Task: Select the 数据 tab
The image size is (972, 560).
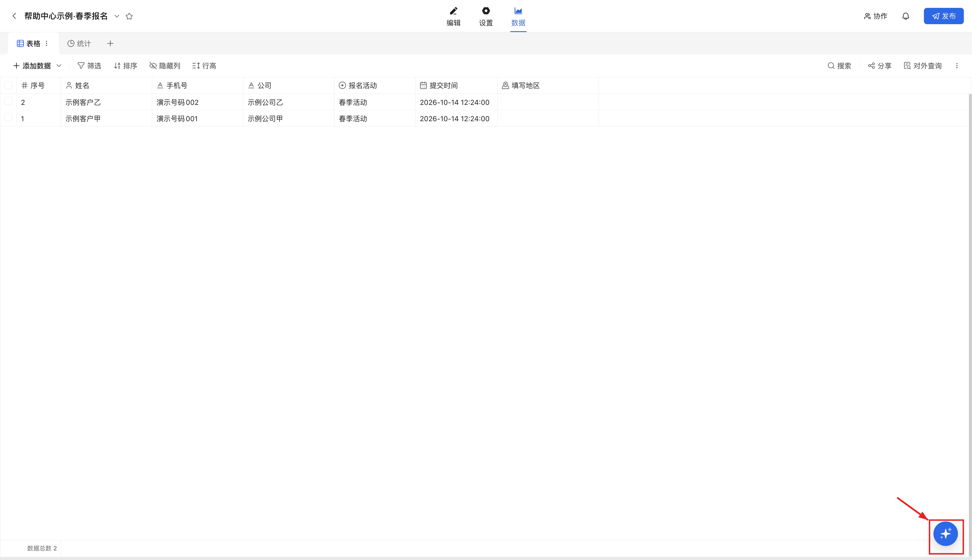Action: coord(518,17)
